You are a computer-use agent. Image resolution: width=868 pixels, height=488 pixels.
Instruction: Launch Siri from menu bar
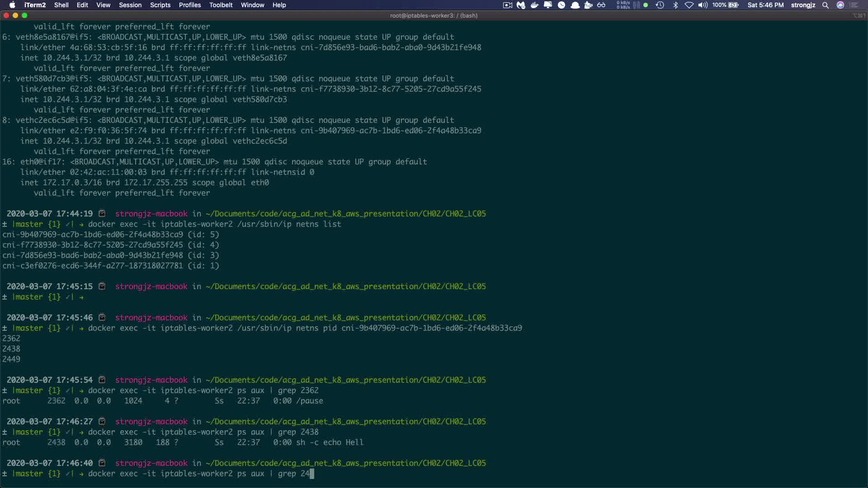click(x=840, y=5)
